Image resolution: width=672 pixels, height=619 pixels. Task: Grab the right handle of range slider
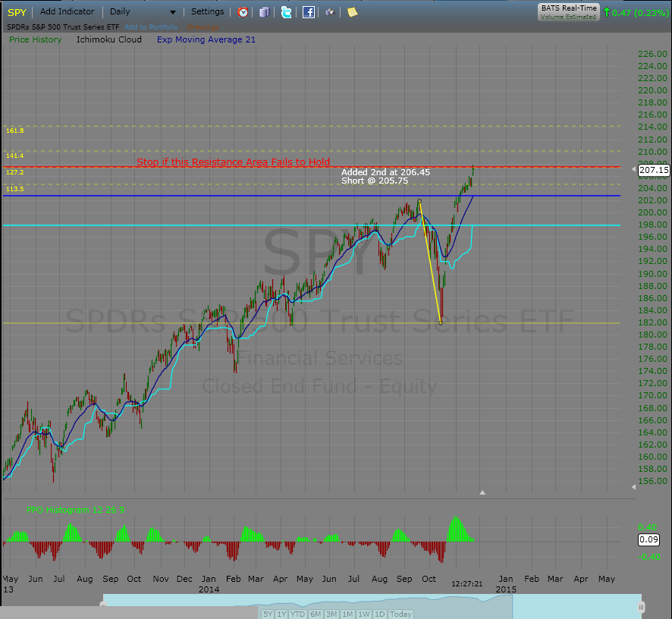click(642, 607)
